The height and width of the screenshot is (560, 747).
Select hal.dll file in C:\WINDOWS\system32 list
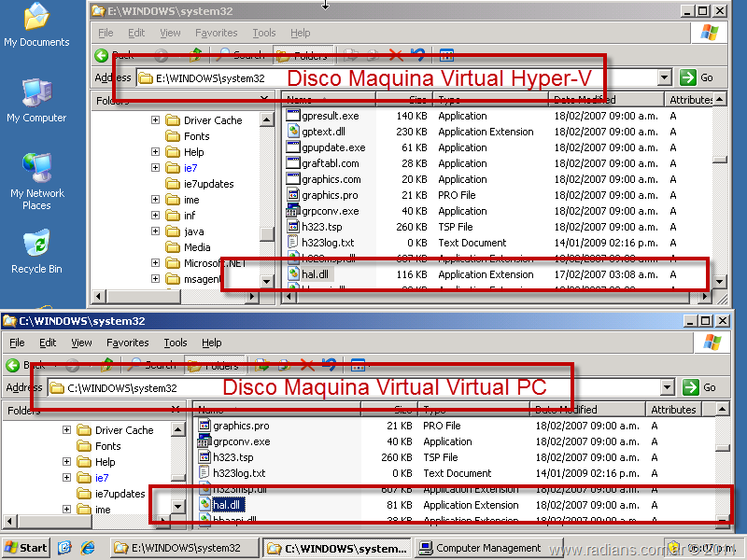(226, 505)
